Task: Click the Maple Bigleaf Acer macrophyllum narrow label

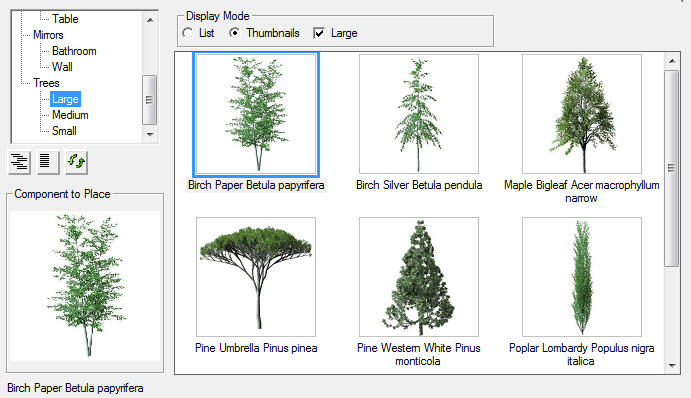Action: point(582,192)
